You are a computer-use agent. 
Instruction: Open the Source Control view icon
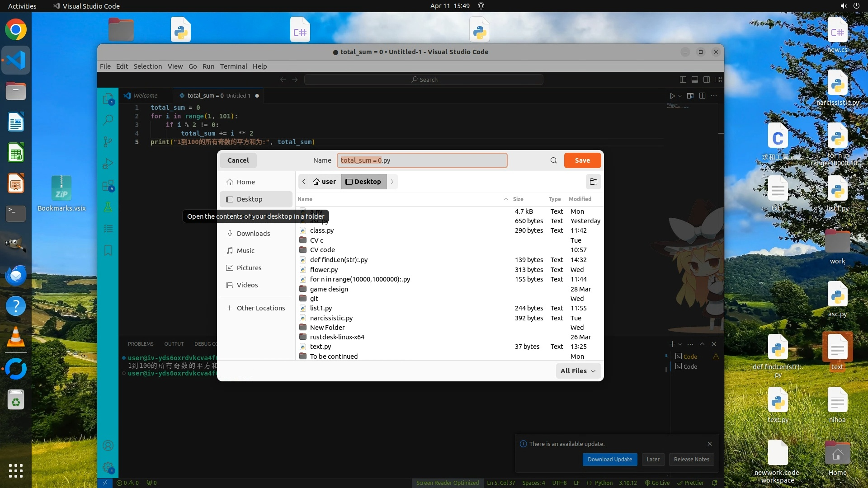pyautogui.click(x=108, y=142)
